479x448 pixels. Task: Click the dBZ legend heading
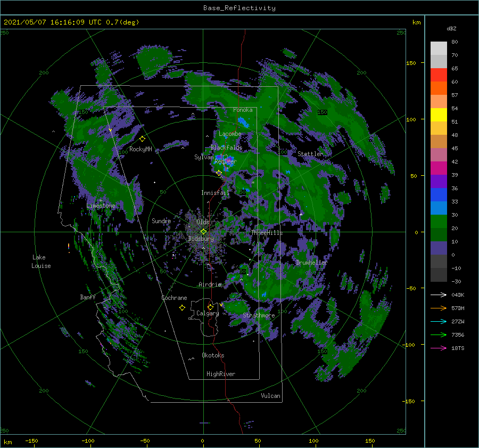[451, 28]
